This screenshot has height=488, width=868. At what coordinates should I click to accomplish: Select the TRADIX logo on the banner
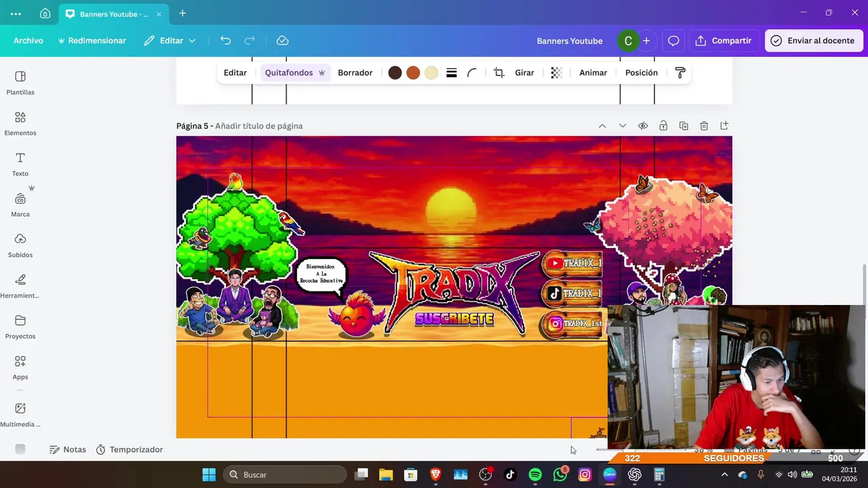click(x=454, y=291)
